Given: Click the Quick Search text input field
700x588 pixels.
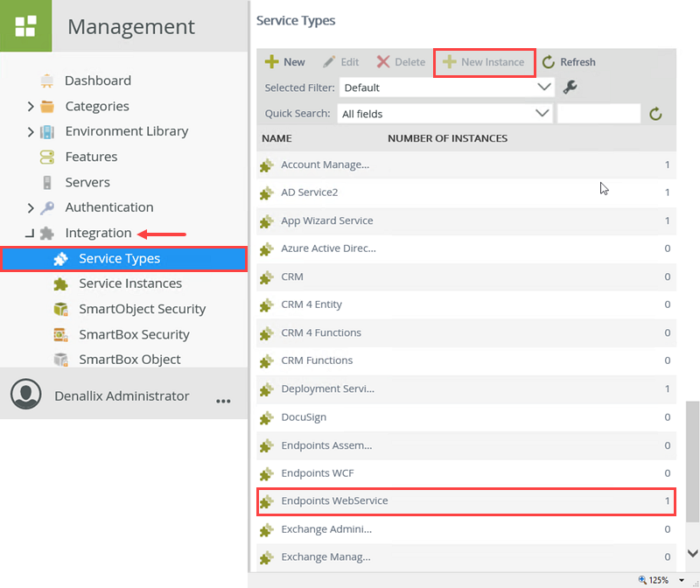Looking at the screenshot, I should [x=598, y=114].
